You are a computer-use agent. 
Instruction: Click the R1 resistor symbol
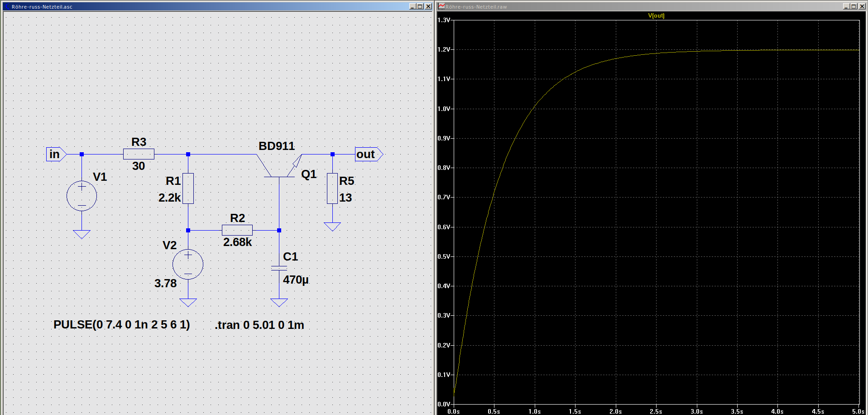(x=188, y=188)
